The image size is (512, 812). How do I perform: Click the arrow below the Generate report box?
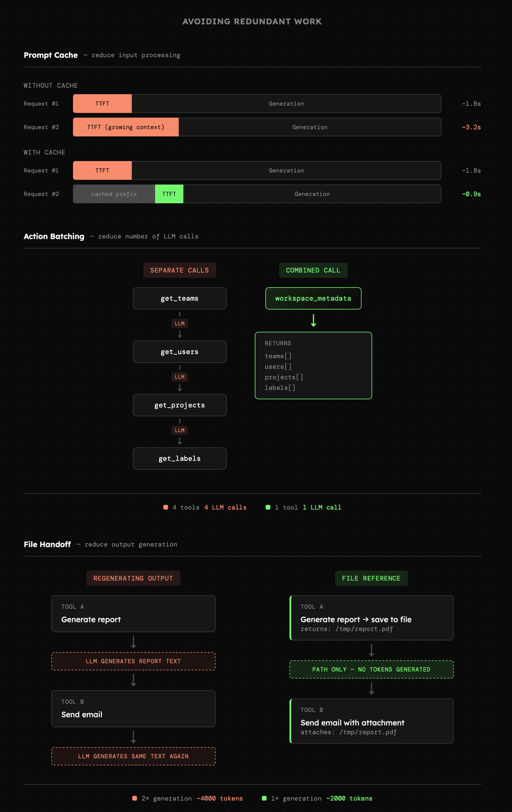[133, 642]
